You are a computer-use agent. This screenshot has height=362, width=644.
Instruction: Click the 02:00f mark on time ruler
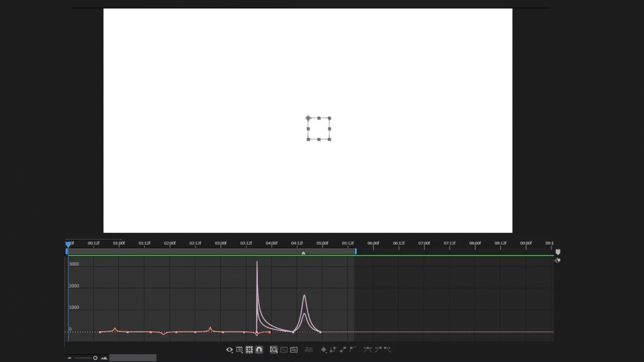170,243
